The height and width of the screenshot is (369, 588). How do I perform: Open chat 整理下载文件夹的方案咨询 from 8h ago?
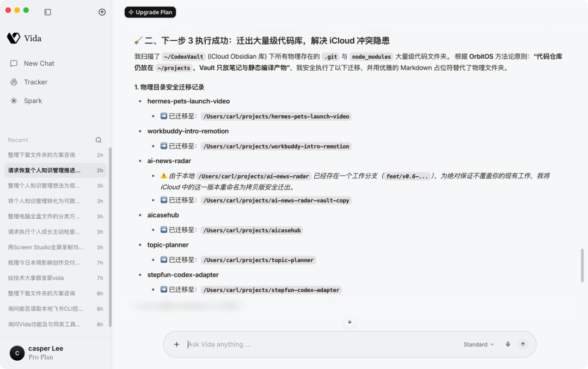56,293
